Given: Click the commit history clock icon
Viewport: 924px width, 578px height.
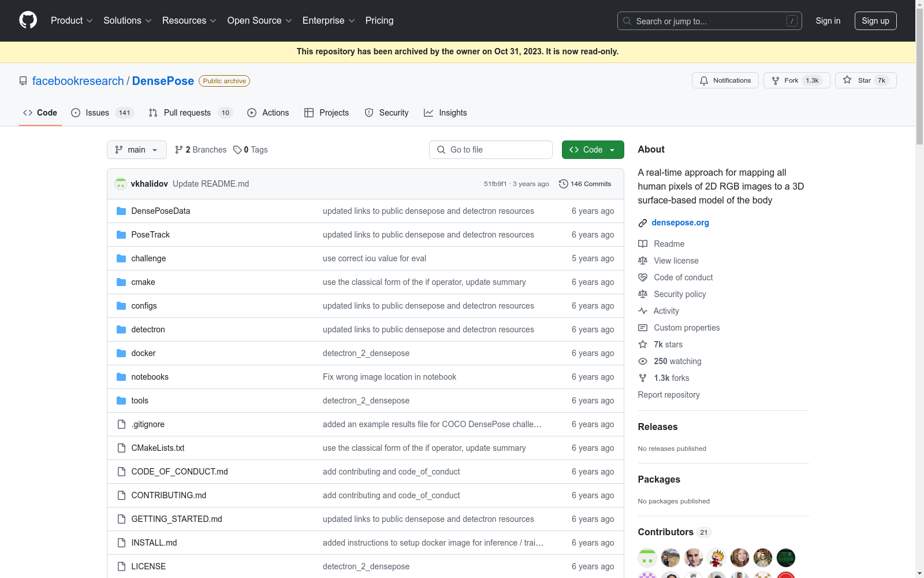Looking at the screenshot, I should point(564,184).
